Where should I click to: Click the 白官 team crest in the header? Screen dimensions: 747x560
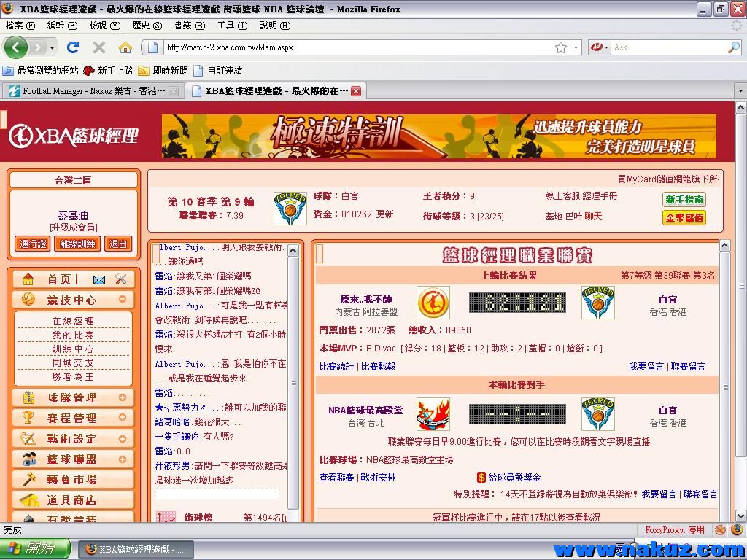pos(290,208)
